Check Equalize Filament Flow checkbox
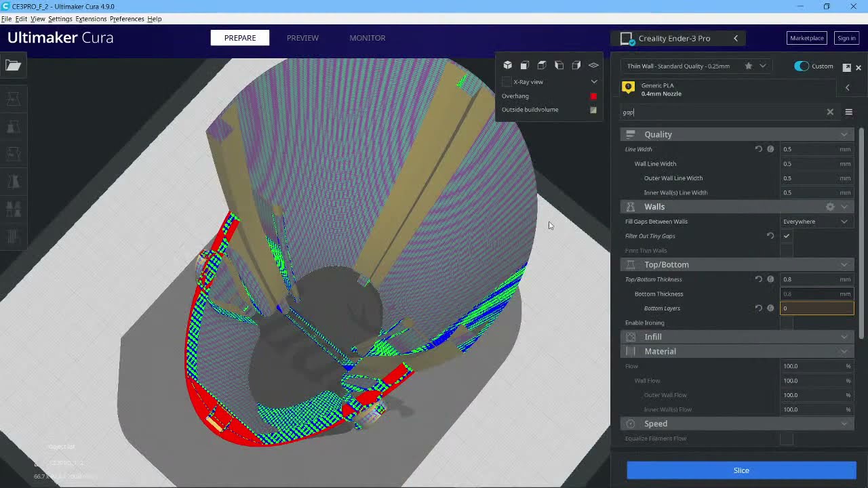The image size is (868, 488). tap(787, 439)
